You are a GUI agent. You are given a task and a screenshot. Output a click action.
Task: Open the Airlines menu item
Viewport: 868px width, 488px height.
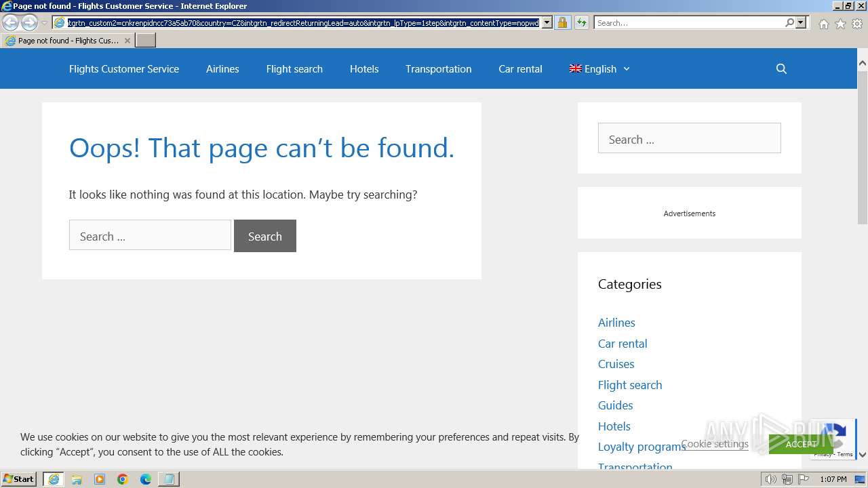(222, 68)
